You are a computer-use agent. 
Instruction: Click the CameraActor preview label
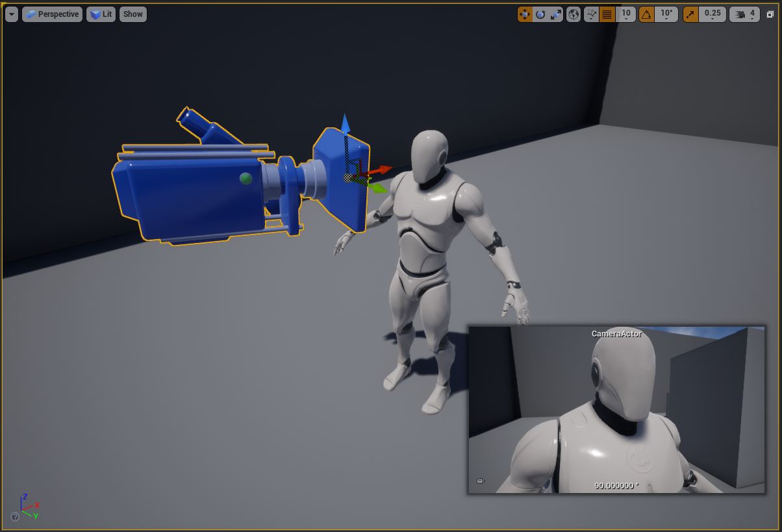(x=616, y=334)
